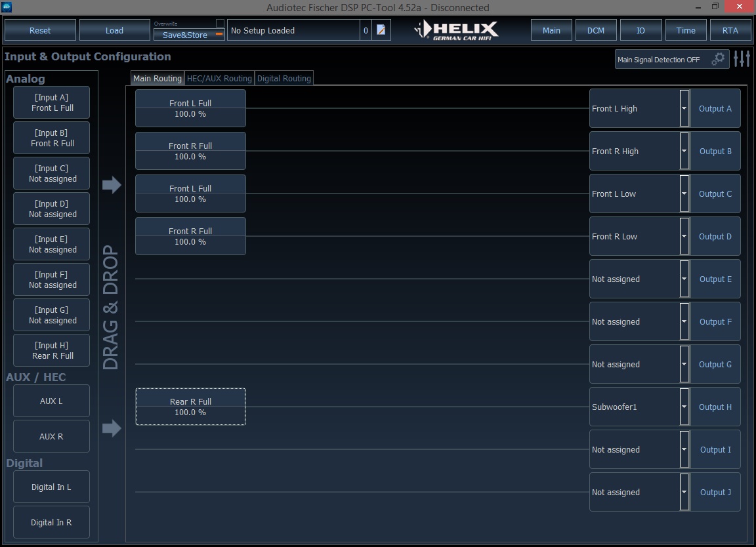Click the Load button
Image resolution: width=756 pixels, height=547 pixels.
pyautogui.click(x=114, y=30)
